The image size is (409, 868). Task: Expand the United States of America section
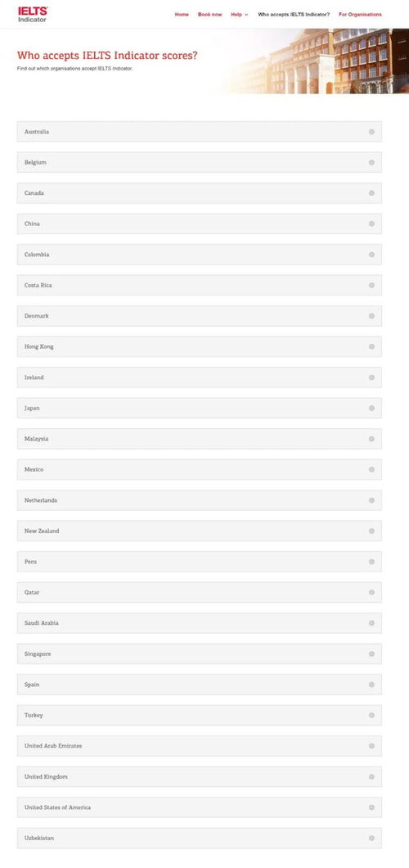click(x=200, y=807)
